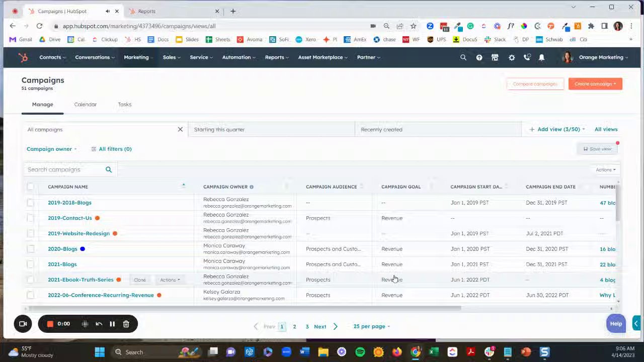Click the Compare campaigns button
Viewport: 644px width, 362px height.
click(x=535, y=84)
